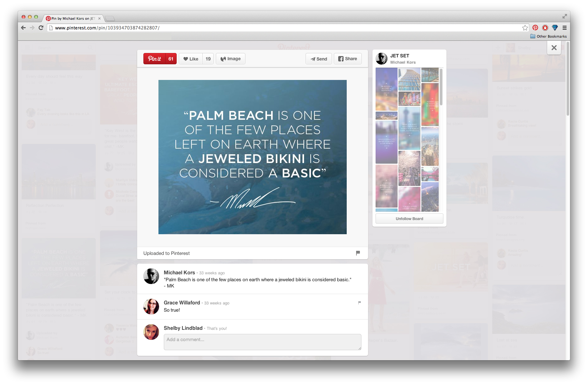Click the JET SET board panel scrollbar
Screen dimensions: 588x385
tap(441, 87)
